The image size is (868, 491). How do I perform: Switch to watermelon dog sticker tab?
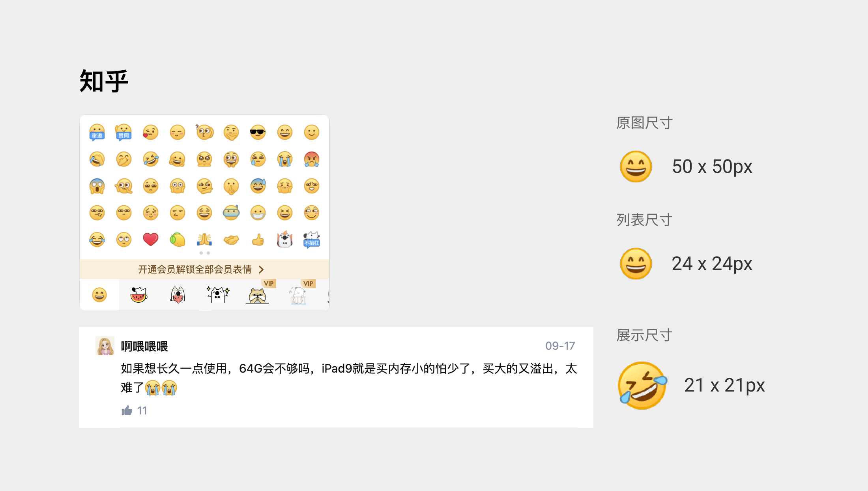(138, 295)
